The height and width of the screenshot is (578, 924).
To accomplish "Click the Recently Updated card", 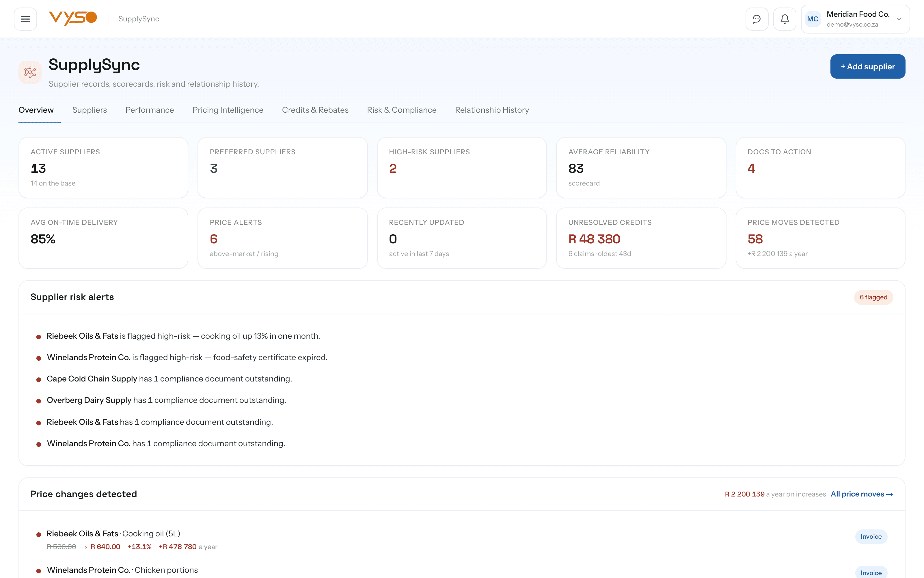I will pos(462,238).
